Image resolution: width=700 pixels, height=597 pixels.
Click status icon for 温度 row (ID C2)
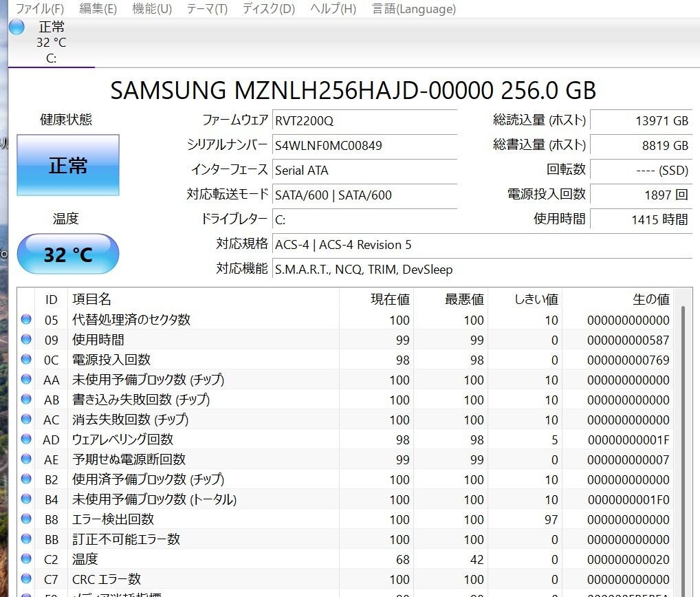pyautogui.click(x=26, y=558)
